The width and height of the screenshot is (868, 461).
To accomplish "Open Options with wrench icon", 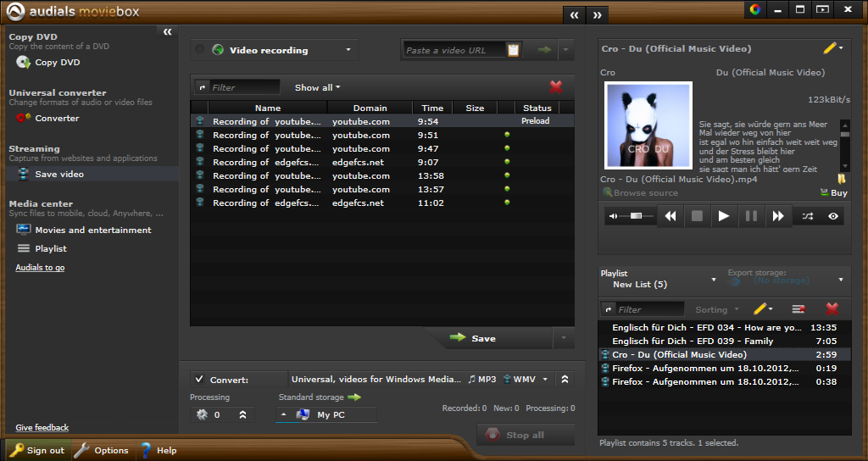I will (x=102, y=451).
